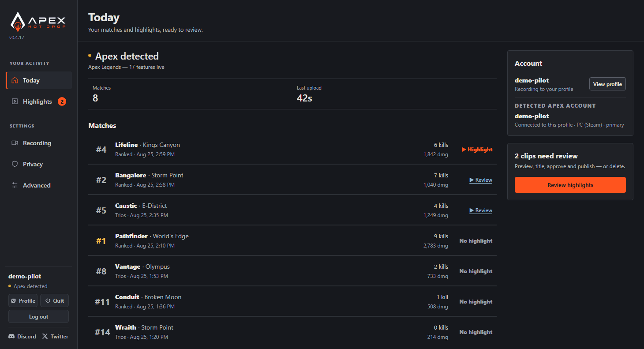The height and width of the screenshot is (349, 644).
Task: Click the #11 placement of Conduit match
Action: [x=102, y=302]
